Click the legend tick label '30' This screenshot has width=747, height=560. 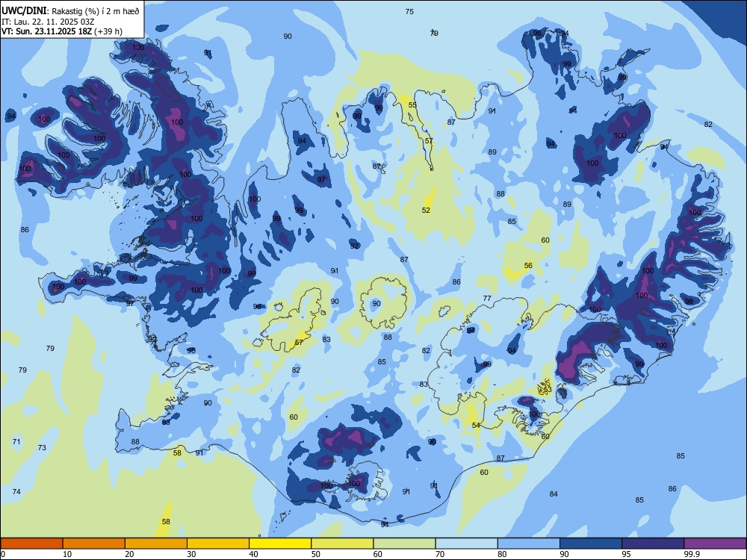click(191, 554)
